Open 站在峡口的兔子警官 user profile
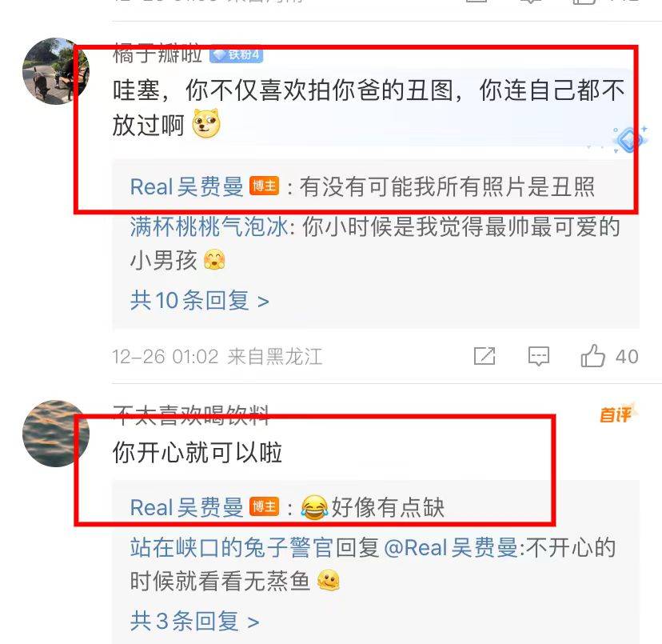Screen dimensions: 662x644 click(x=231, y=548)
